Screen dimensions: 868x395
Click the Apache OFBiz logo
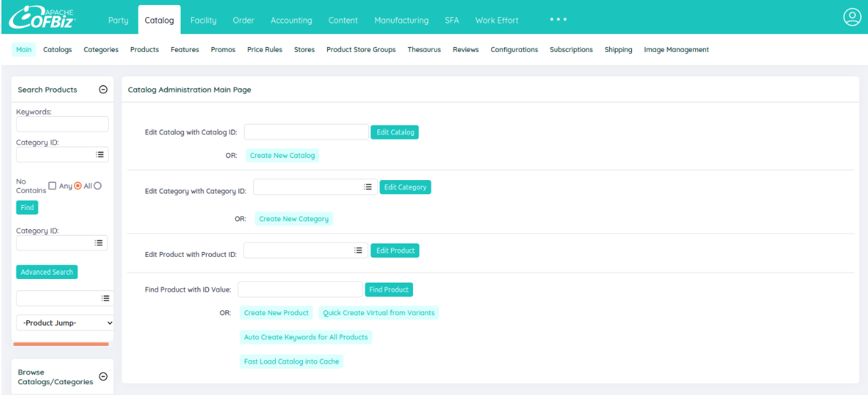(43, 19)
